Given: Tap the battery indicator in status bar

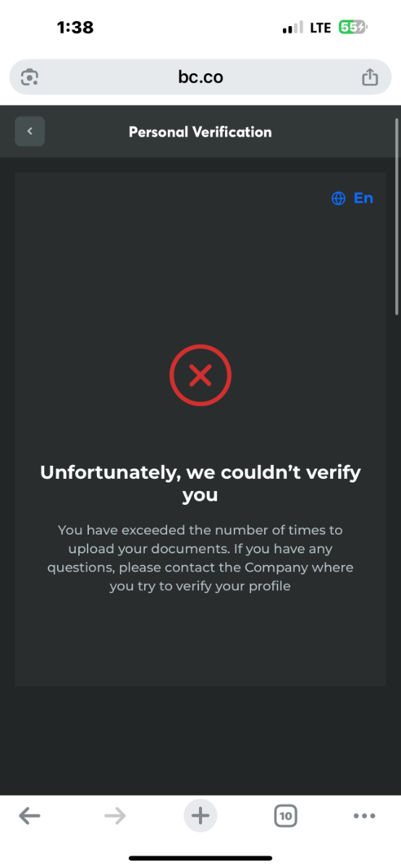Looking at the screenshot, I should tap(353, 27).
